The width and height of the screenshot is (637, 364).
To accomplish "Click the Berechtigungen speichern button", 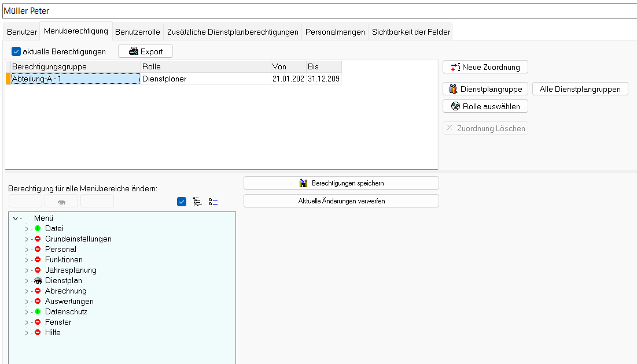I will (341, 183).
